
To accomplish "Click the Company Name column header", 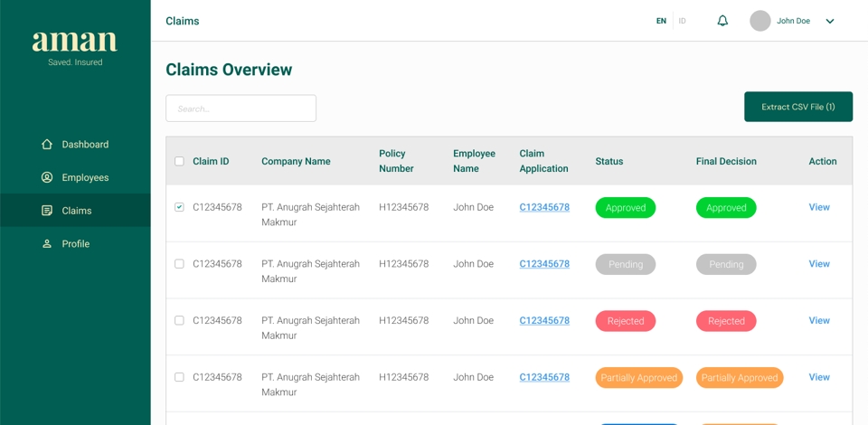I will coord(296,162).
